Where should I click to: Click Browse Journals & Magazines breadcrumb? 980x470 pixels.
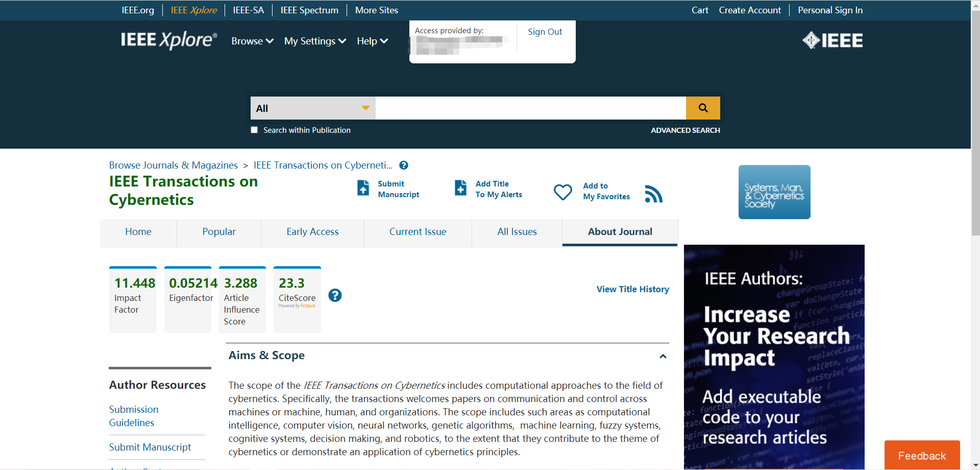coord(174,165)
